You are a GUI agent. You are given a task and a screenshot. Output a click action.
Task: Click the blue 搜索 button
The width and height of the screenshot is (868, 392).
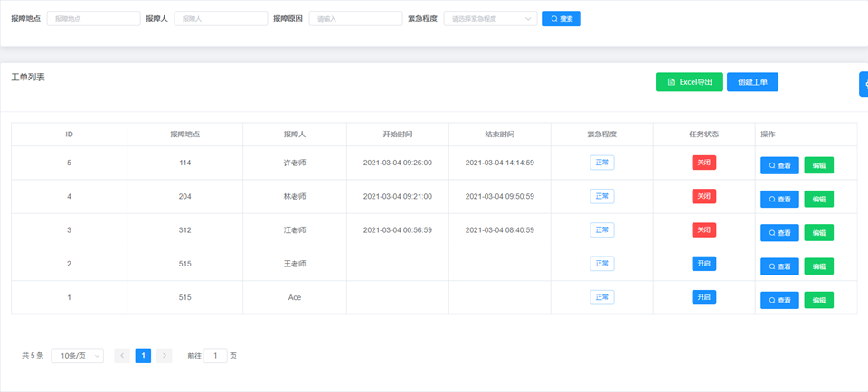[x=561, y=19]
